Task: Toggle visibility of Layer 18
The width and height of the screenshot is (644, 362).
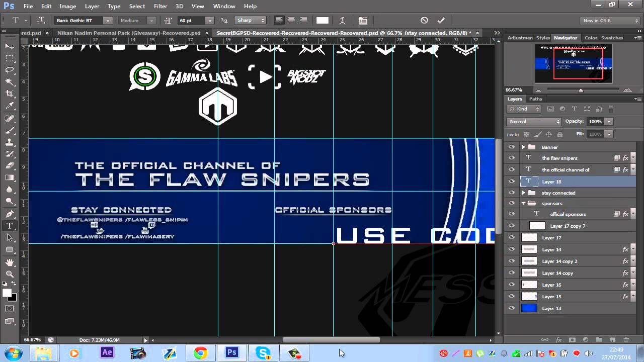Action: coord(512,182)
